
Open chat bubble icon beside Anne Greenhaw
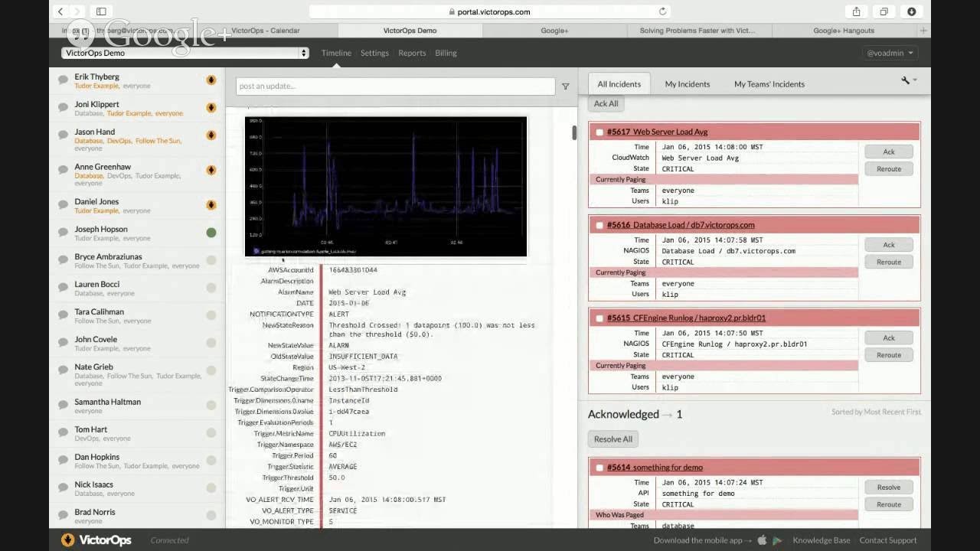[x=64, y=170]
